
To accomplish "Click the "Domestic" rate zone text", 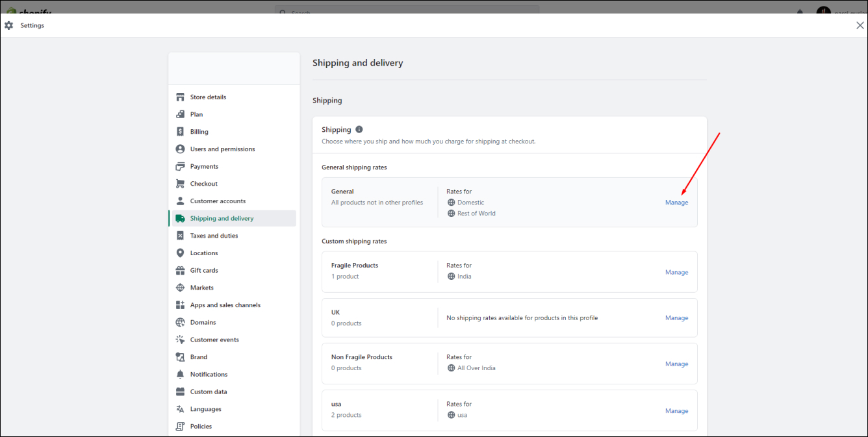I will point(471,203).
